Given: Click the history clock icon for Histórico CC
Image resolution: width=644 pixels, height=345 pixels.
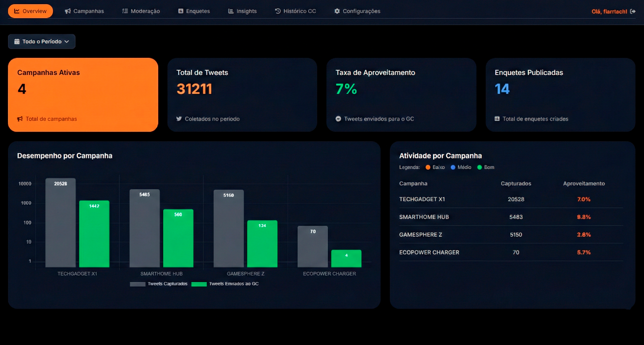Looking at the screenshot, I should (278, 11).
